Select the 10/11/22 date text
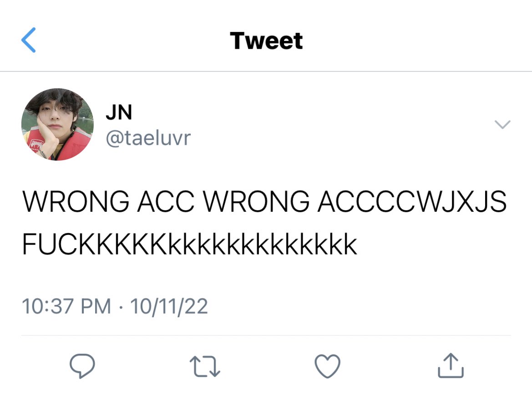Image resolution: width=532 pixels, height=397 pixels. tap(169, 306)
